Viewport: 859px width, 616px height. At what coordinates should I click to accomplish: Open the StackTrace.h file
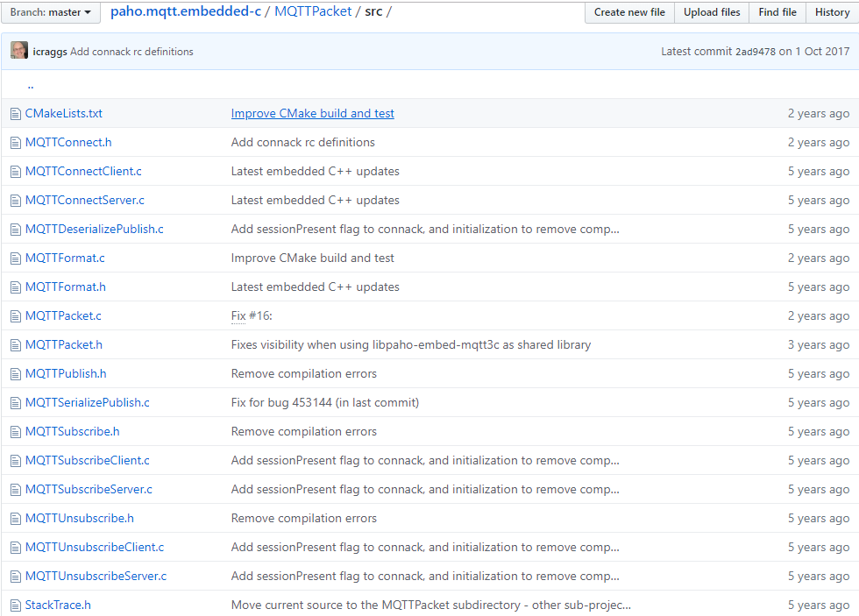click(x=58, y=605)
